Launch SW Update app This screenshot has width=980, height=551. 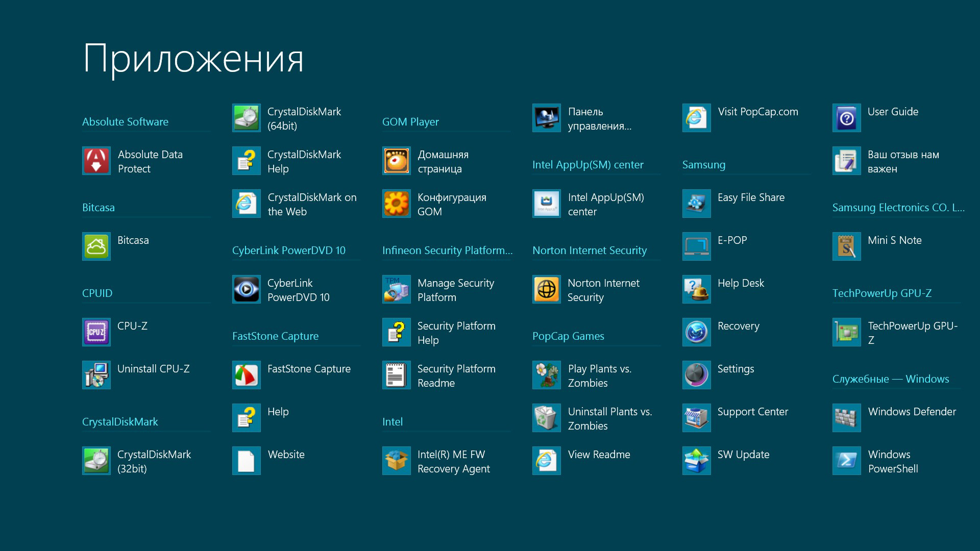743,455
